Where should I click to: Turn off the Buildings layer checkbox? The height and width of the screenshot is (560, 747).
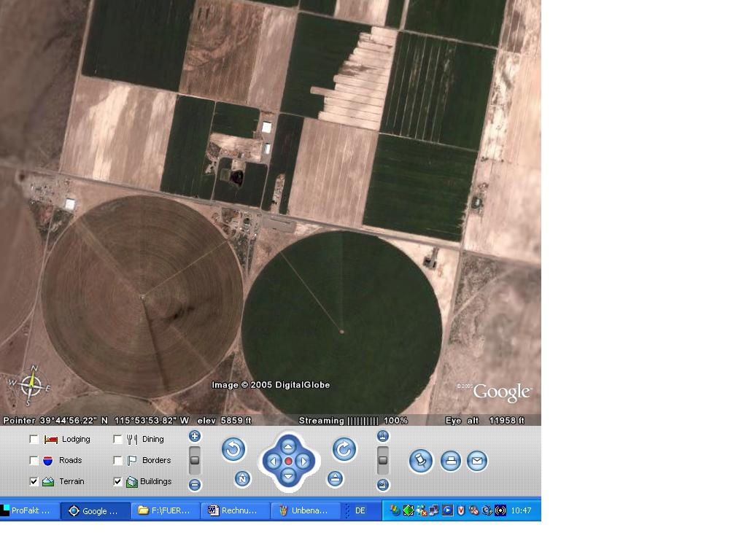[x=117, y=481]
